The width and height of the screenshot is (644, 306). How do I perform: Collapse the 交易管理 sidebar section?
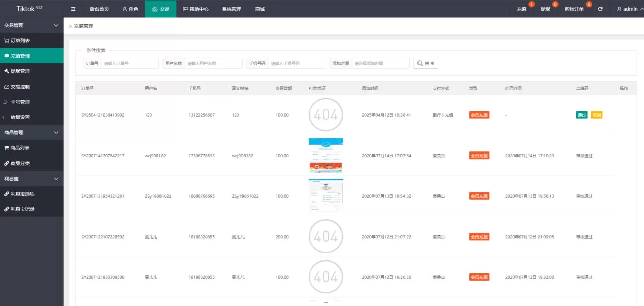point(56,25)
